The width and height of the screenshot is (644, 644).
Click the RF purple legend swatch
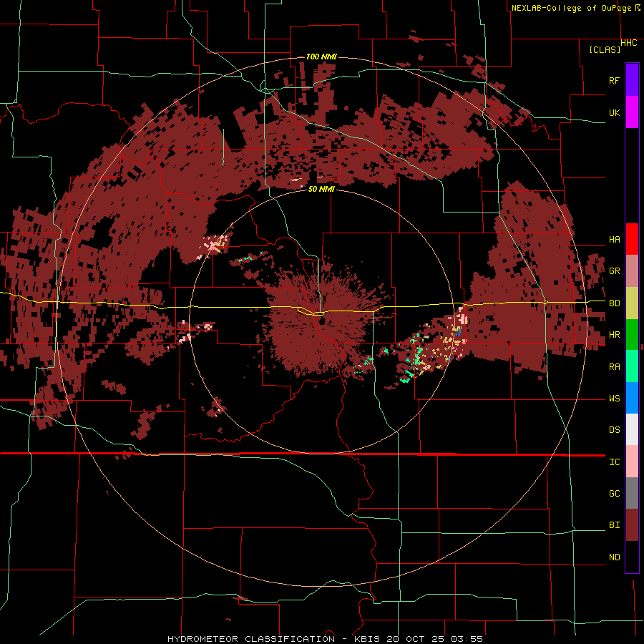click(x=632, y=80)
